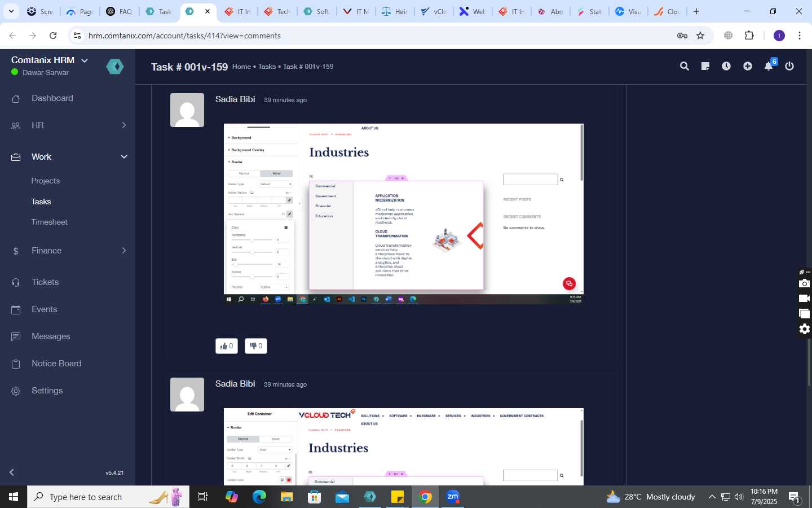Click the thumbs up button showing 0
812x508 pixels.
(227, 346)
